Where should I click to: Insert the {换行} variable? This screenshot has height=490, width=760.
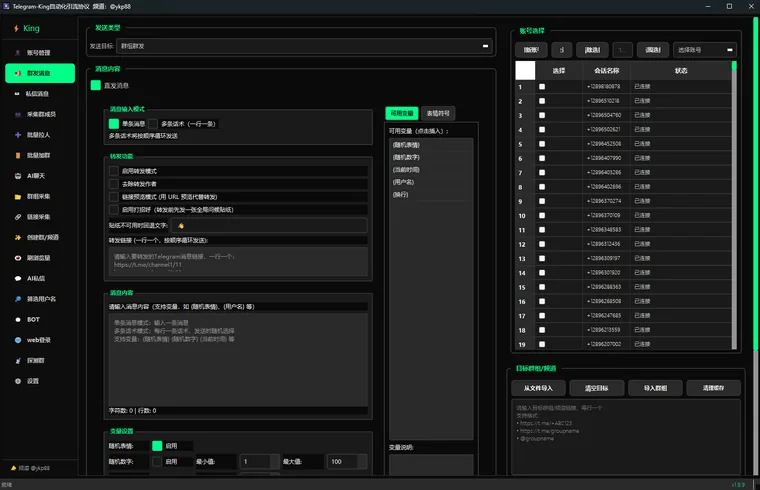pyautogui.click(x=400, y=194)
